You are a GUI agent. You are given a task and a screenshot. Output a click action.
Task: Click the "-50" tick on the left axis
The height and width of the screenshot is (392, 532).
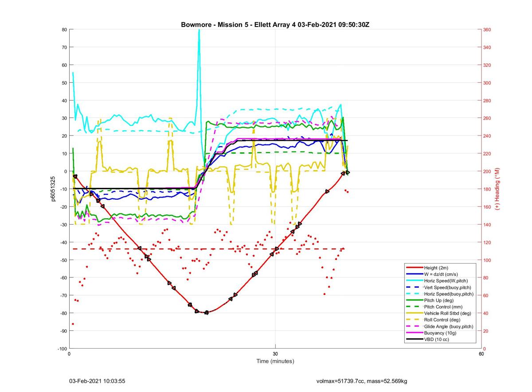tap(63, 260)
